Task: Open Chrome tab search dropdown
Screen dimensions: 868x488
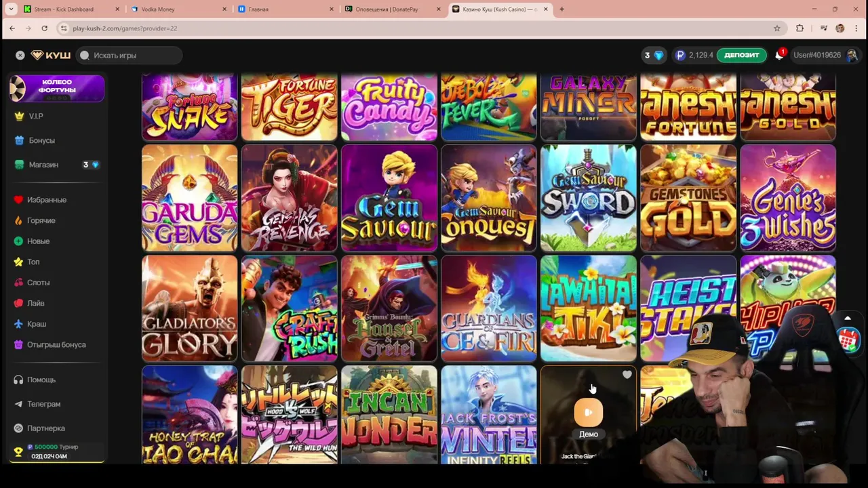Action: coord(10,9)
